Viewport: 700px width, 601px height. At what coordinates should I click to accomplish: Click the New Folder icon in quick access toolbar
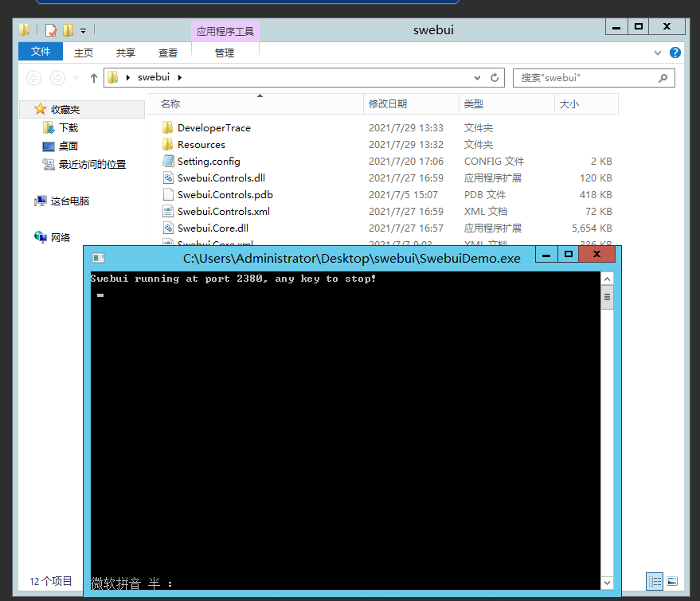[x=68, y=30]
